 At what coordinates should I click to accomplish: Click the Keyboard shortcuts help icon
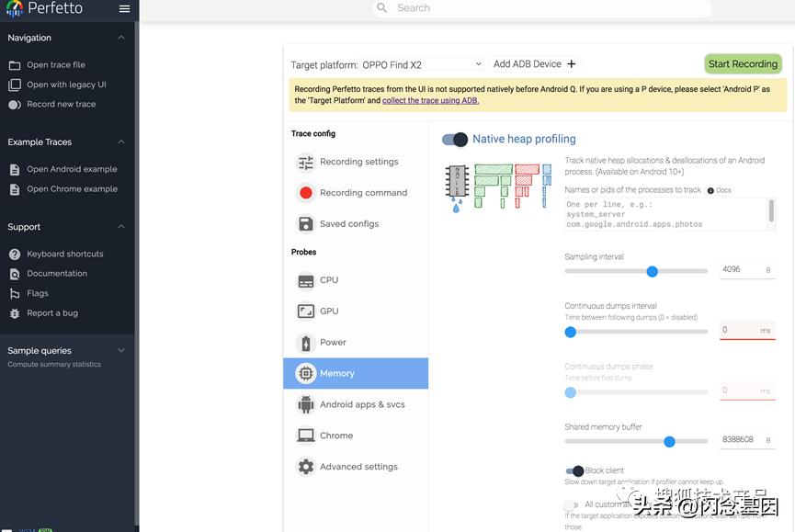click(15, 255)
